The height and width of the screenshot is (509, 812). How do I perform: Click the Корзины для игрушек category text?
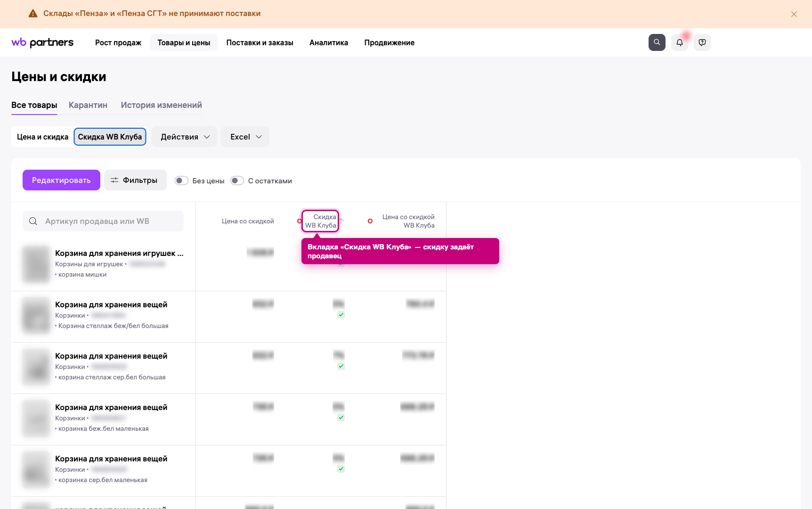(x=89, y=264)
